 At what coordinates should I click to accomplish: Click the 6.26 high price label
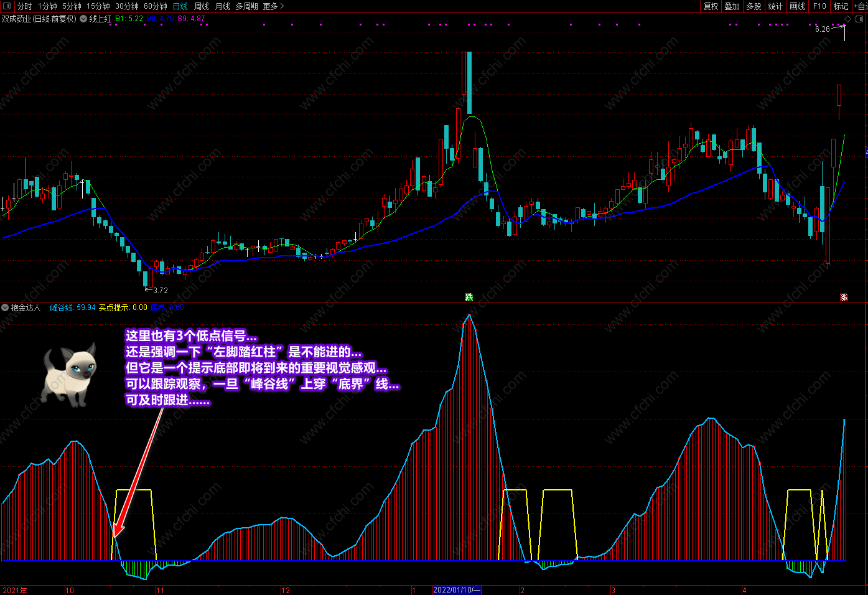pos(822,29)
